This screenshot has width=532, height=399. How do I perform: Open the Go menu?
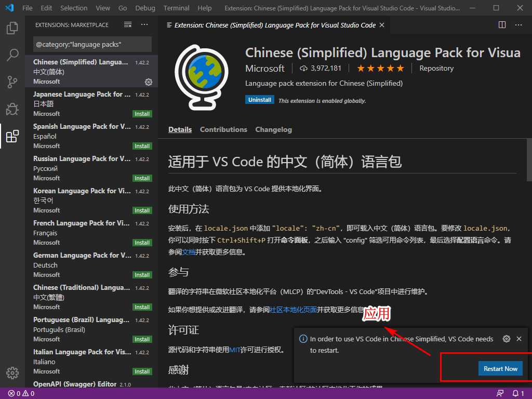click(x=123, y=8)
